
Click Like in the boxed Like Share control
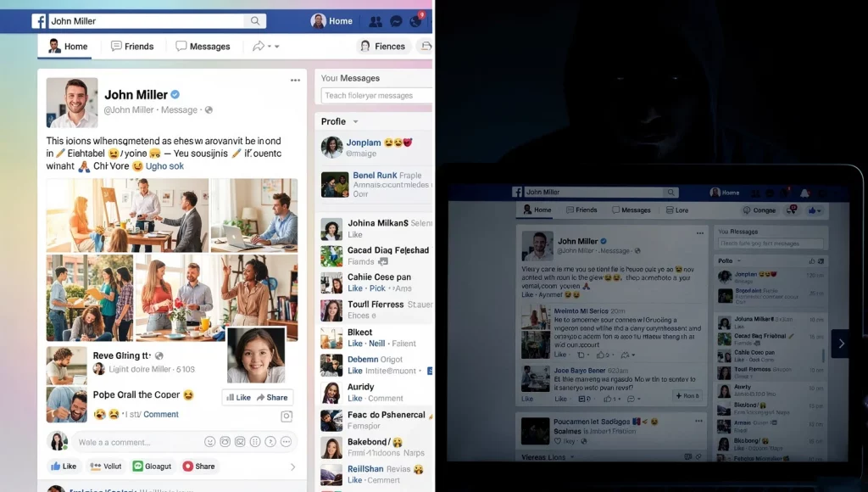(238, 397)
